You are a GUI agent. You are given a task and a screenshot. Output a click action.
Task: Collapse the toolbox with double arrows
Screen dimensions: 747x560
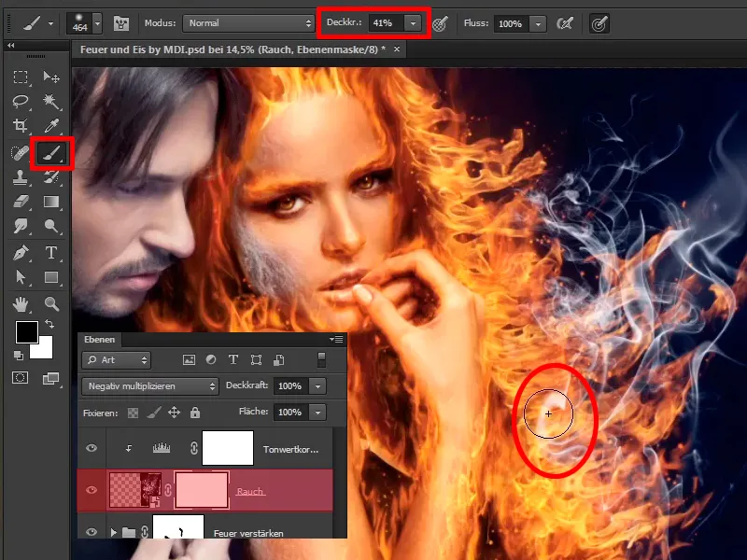(10, 45)
